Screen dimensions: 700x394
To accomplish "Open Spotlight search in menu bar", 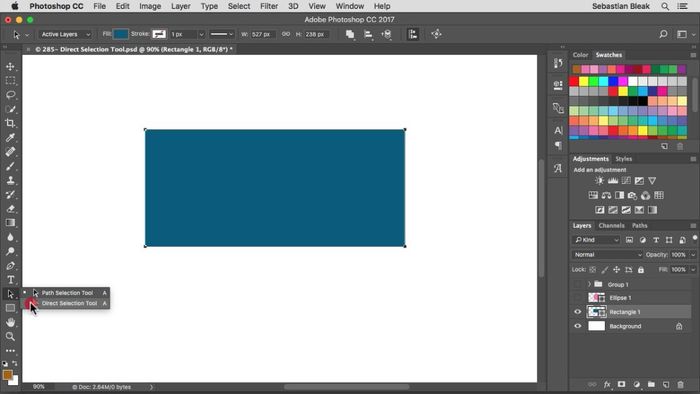I will click(665, 6).
